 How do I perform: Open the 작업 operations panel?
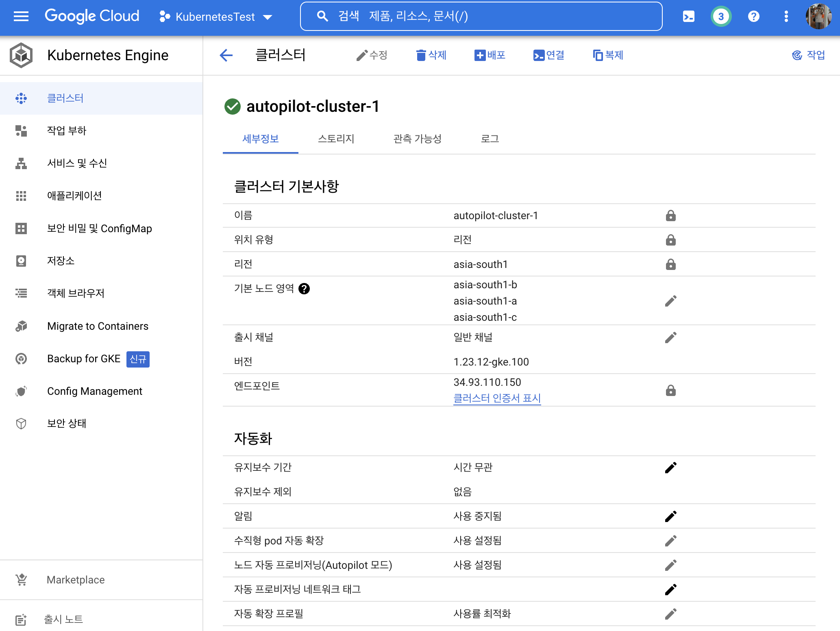click(x=809, y=55)
